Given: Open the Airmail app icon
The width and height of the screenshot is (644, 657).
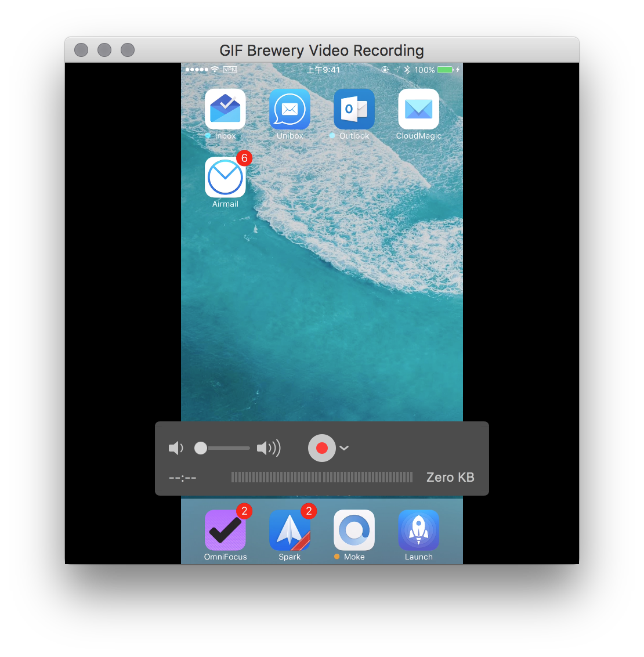Looking at the screenshot, I should [225, 177].
